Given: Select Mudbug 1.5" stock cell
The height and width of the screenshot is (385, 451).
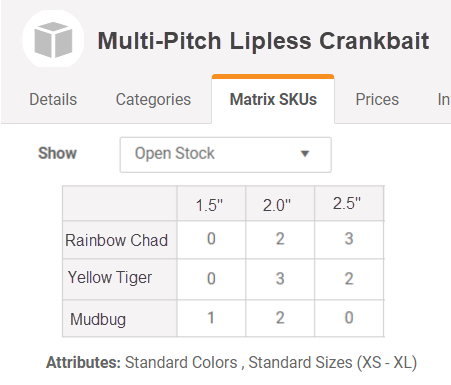Looking at the screenshot, I should [x=211, y=318].
